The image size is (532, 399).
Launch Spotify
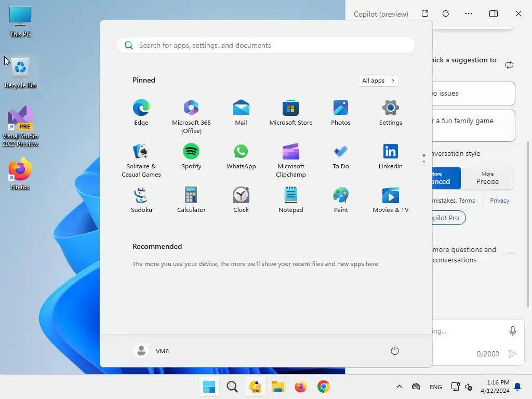191,156
